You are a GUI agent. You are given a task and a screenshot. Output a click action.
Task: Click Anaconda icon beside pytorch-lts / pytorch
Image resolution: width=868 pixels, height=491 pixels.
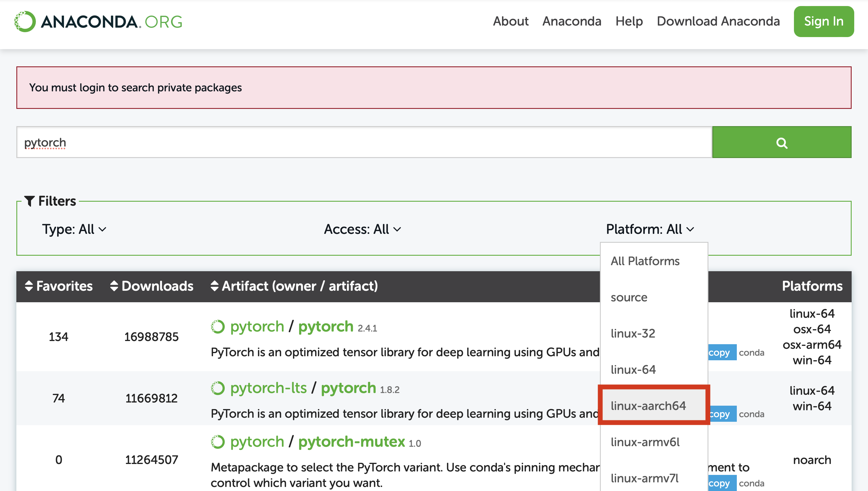click(x=218, y=388)
